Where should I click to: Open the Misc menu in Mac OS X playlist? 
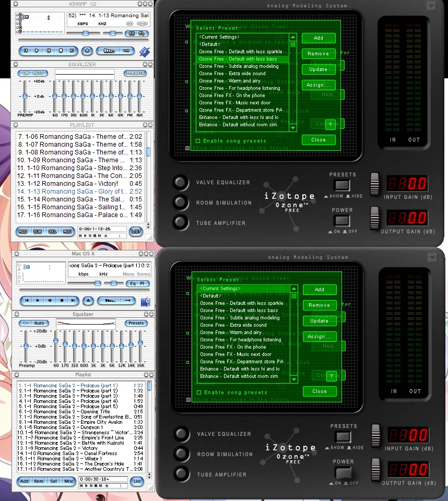tap(69, 481)
